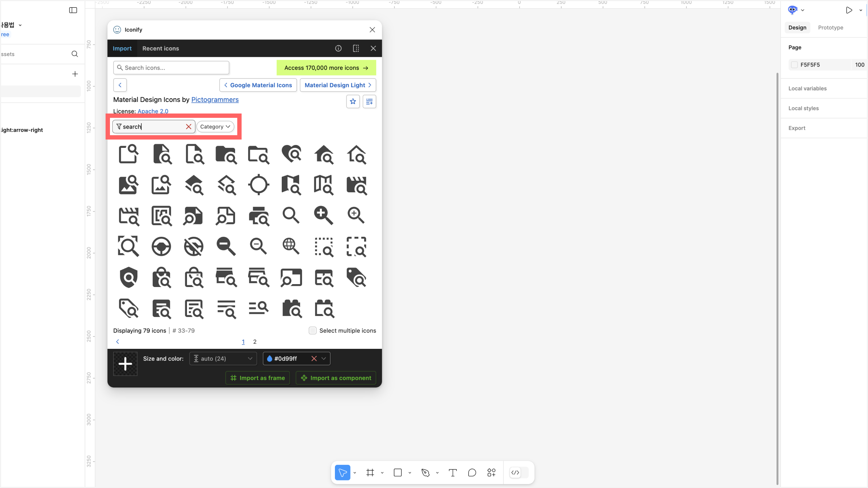This screenshot has width=868, height=488.
Task: Expand the Rectangle tool options arrow
Action: (410, 473)
